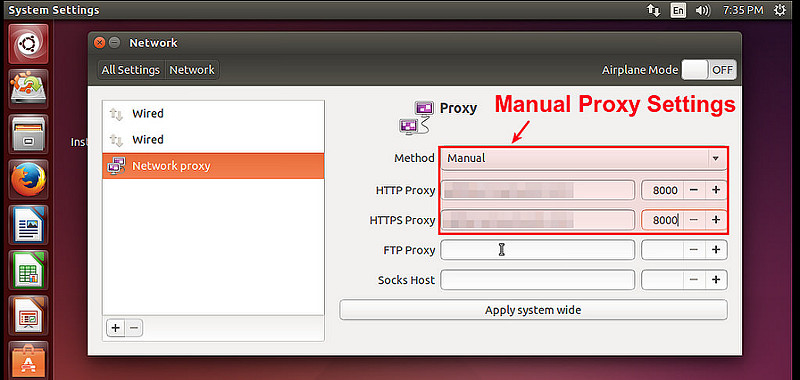Click Apply system wide button
The height and width of the screenshot is (380, 800).
[x=533, y=310]
